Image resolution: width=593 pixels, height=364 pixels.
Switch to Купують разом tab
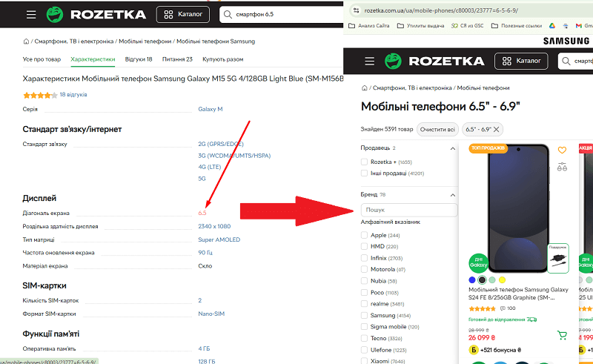click(223, 59)
